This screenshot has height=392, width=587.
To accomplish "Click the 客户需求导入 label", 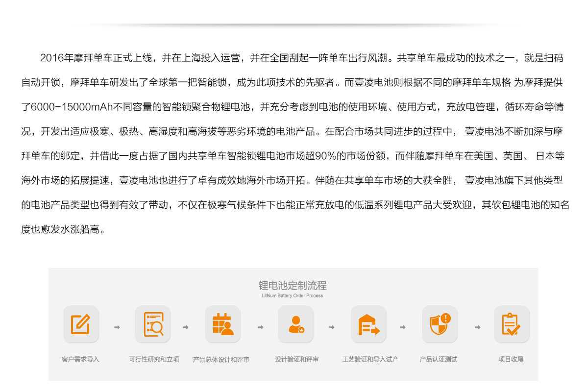I will coord(81,359).
